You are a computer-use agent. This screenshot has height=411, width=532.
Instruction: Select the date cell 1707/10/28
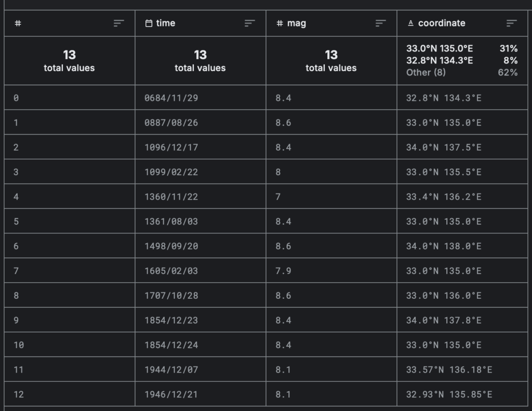click(x=171, y=296)
